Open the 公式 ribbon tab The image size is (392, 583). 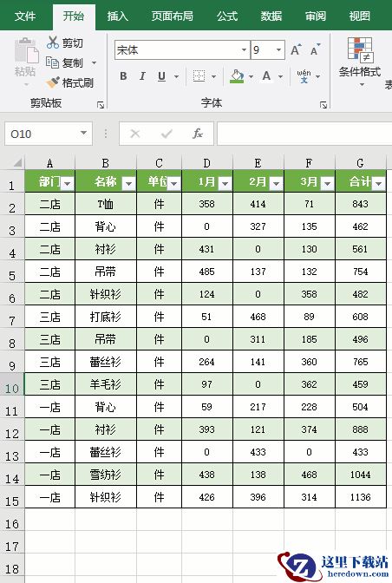tap(227, 16)
